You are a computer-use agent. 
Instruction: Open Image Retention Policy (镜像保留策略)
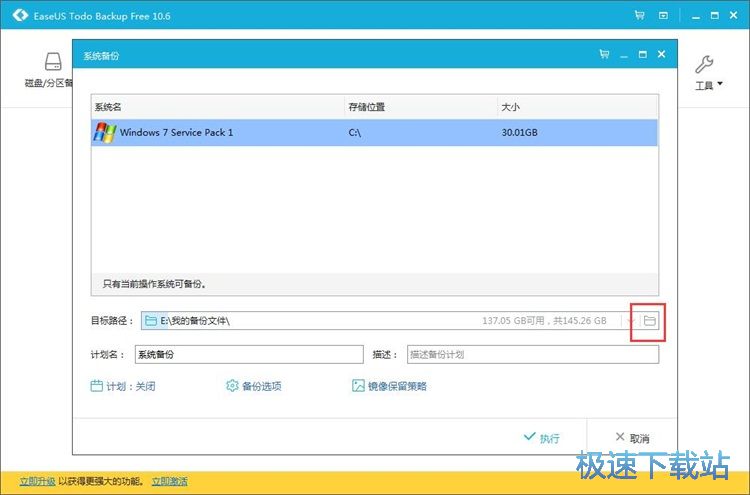click(389, 386)
